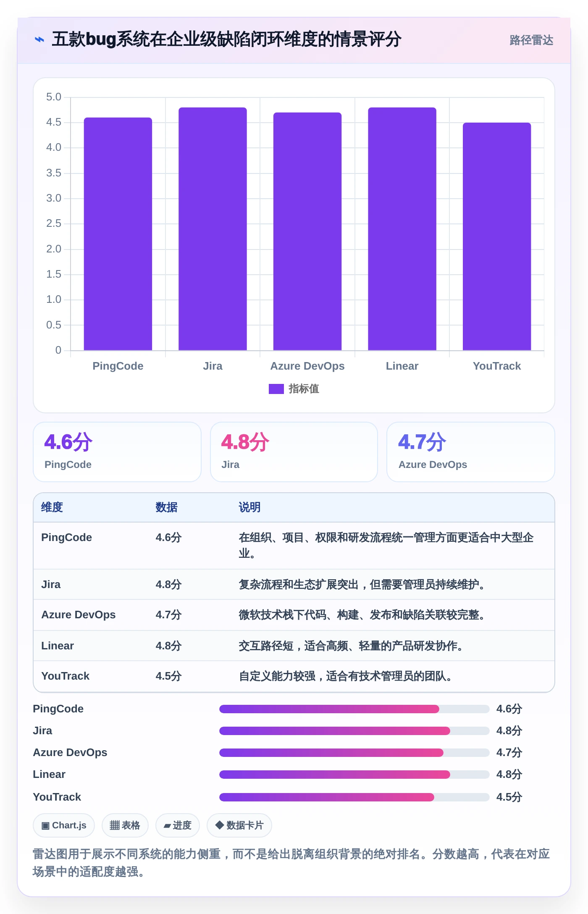
Task: Click the Linear bar in chart
Action: [x=402, y=228]
